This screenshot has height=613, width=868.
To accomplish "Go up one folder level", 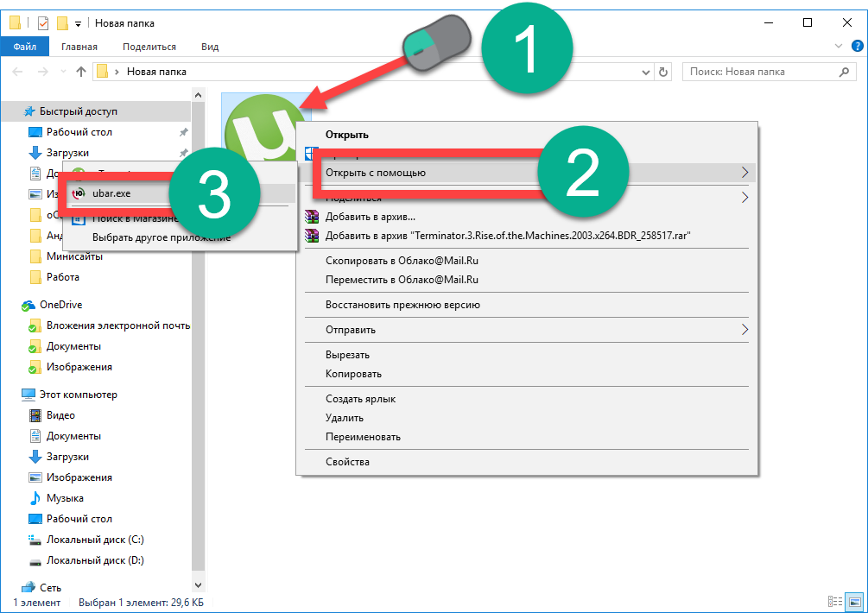I will click(x=81, y=72).
